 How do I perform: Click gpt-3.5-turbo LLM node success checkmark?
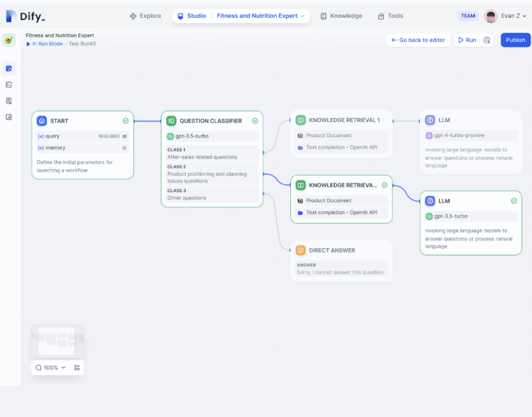[514, 201]
